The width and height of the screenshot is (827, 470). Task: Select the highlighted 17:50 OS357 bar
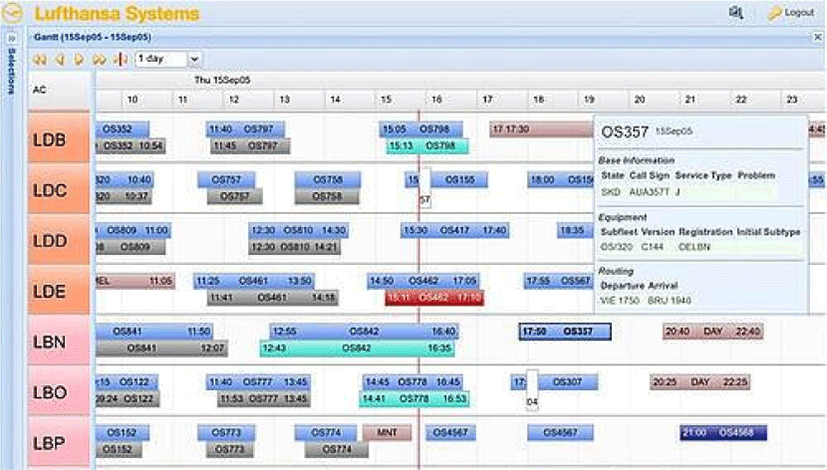tap(565, 332)
